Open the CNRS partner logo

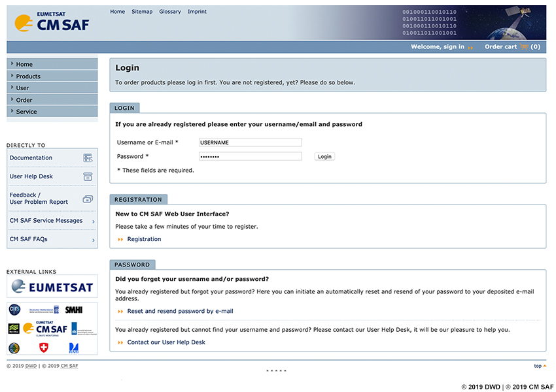pos(14,310)
